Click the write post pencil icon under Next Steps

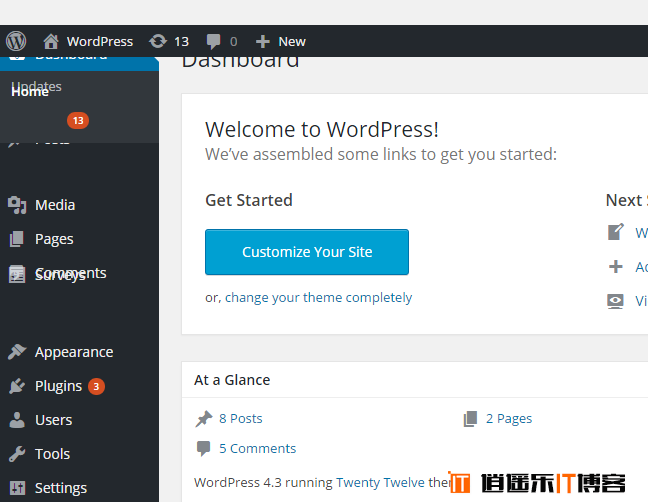pos(616,232)
